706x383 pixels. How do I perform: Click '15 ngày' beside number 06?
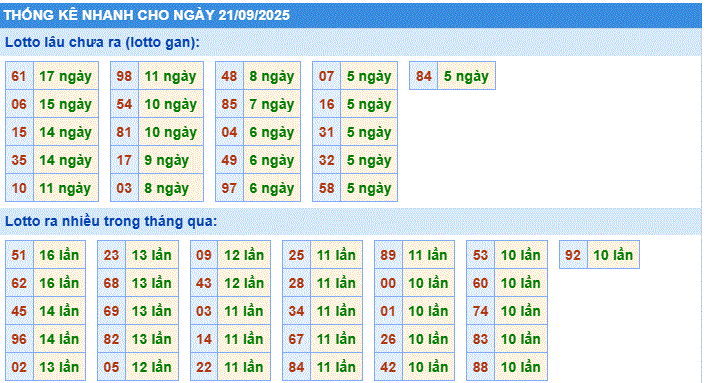[66, 104]
